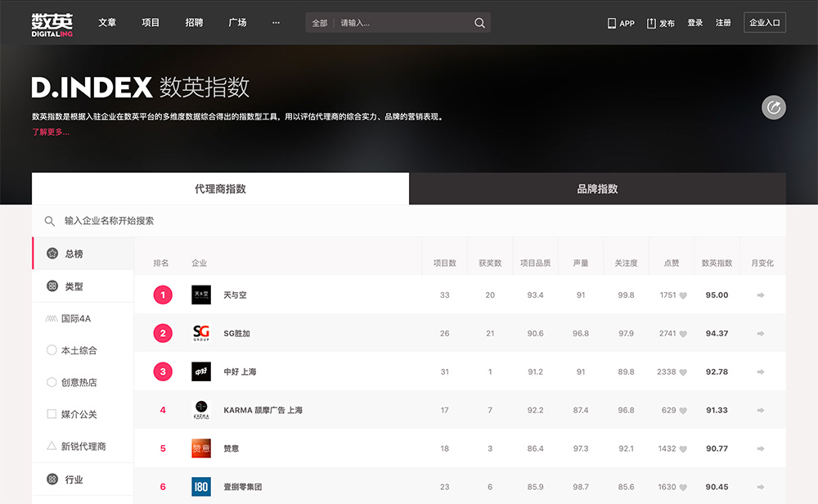
Task: Click the 企业入口 button
Action: pyautogui.click(x=764, y=22)
